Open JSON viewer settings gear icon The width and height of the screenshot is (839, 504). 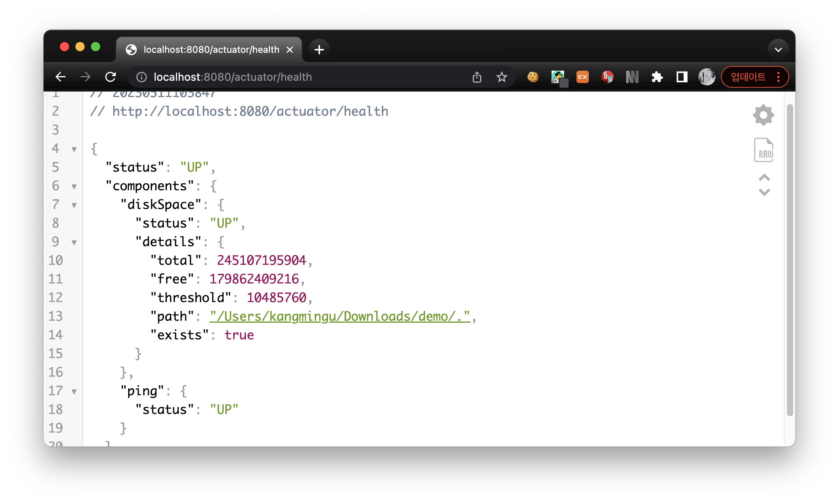[x=763, y=115]
